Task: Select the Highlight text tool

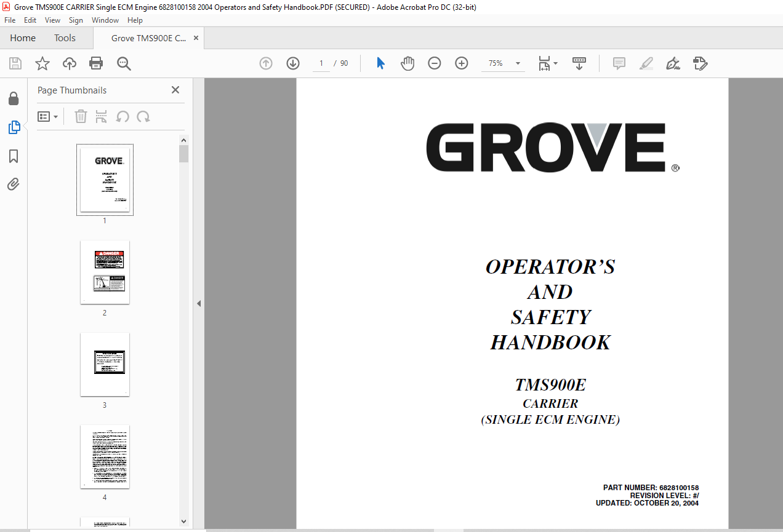Action: click(646, 63)
